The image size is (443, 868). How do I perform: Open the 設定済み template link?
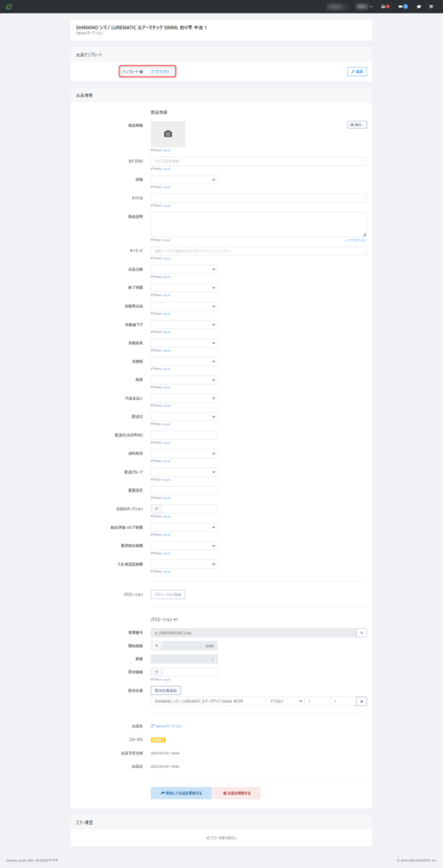pos(160,71)
